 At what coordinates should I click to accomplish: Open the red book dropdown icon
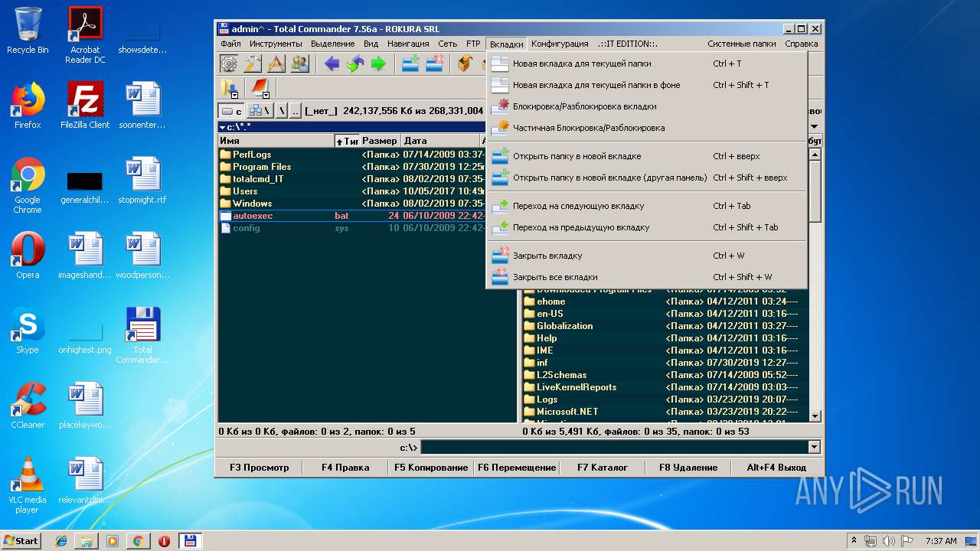point(259,88)
